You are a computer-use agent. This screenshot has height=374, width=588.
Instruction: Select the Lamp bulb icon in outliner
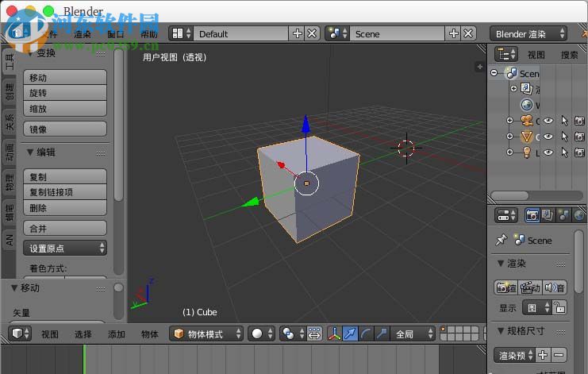pos(527,152)
